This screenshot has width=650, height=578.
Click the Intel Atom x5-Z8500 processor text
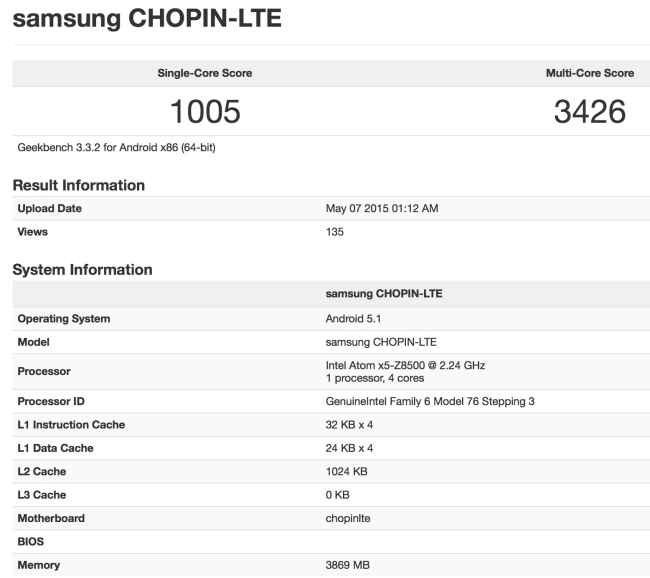[405, 365]
